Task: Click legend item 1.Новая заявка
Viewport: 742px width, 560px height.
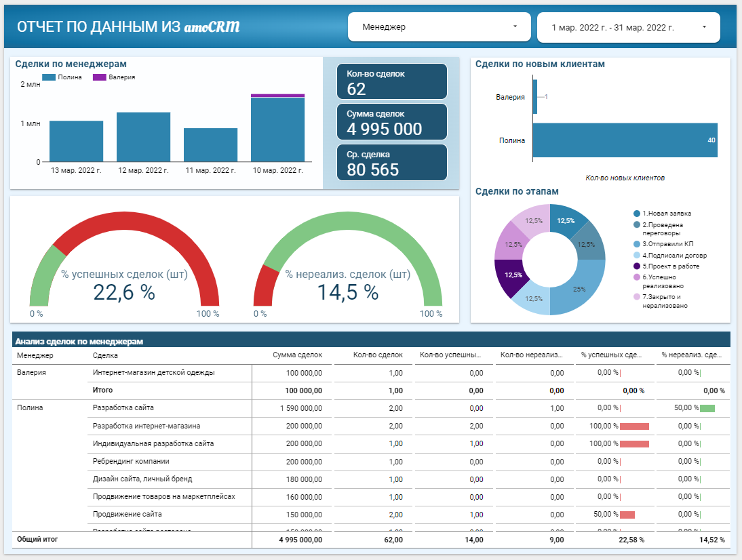Action: click(663, 214)
